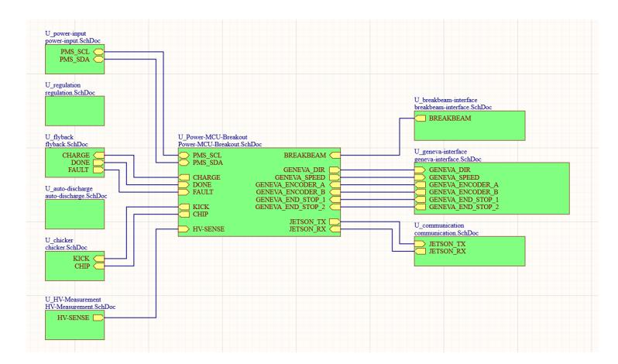Click the geneva-interface.SchDoc filename label
Viewport: 618px width, 364px height.
[x=448, y=159]
